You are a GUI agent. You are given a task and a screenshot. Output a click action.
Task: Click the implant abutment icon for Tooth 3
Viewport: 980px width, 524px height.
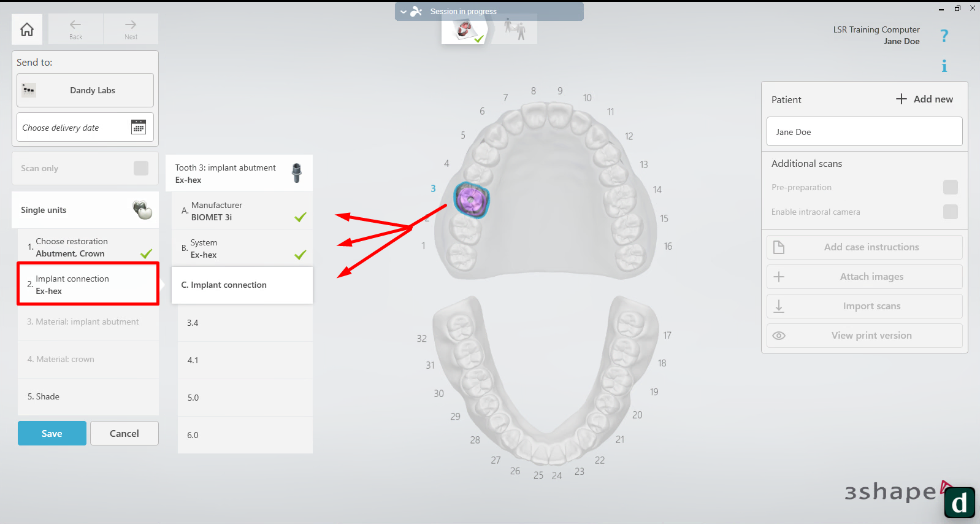296,173
